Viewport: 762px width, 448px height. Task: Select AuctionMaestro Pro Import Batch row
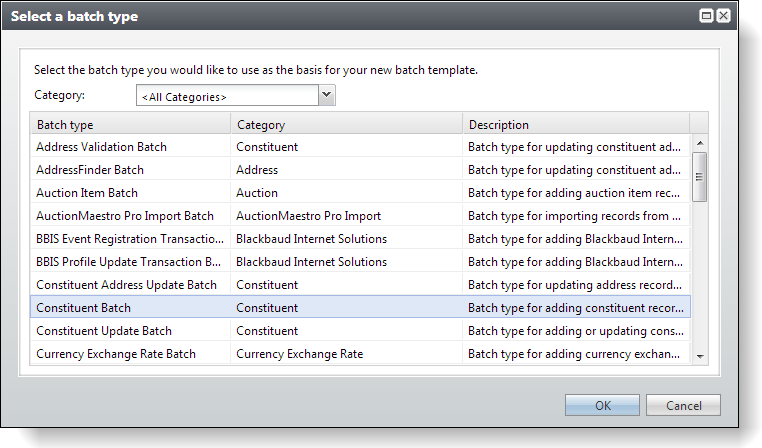(360, 215)
